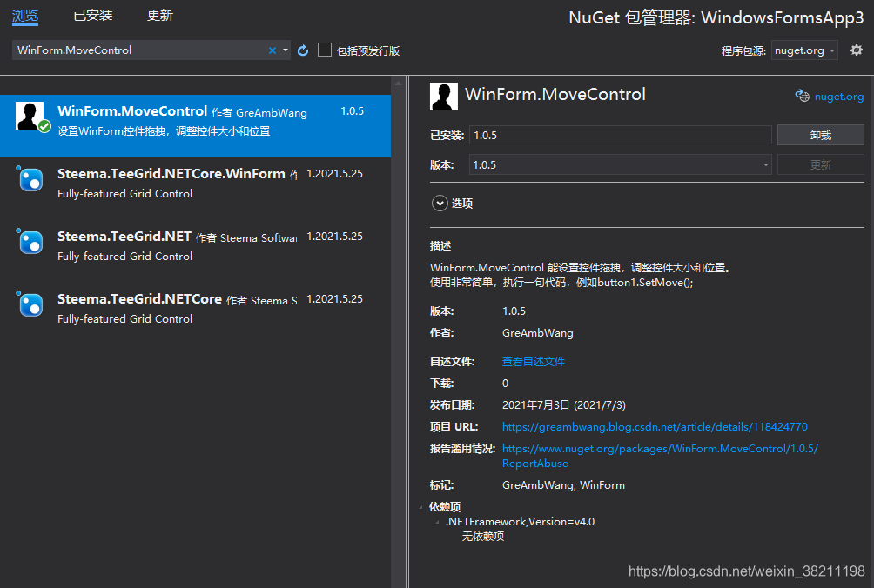Click the release date 2021年7月3日 text
Image resolution: width=874 pixels, height=588 pixels.
click(563, 405)
